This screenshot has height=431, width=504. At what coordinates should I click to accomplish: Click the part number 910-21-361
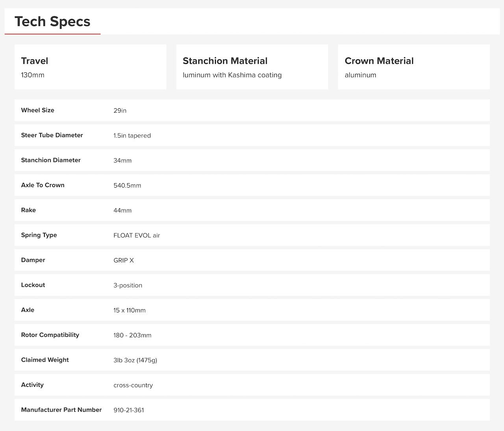(129, 410)
